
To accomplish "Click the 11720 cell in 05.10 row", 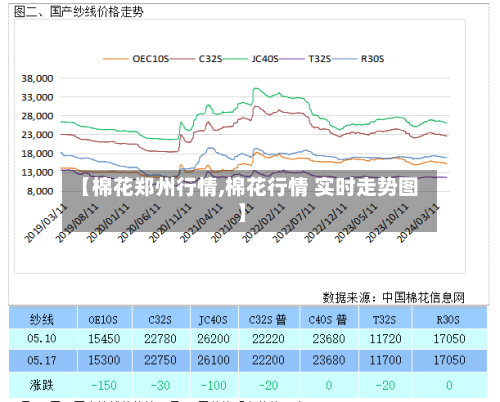I will coord(386,339).
